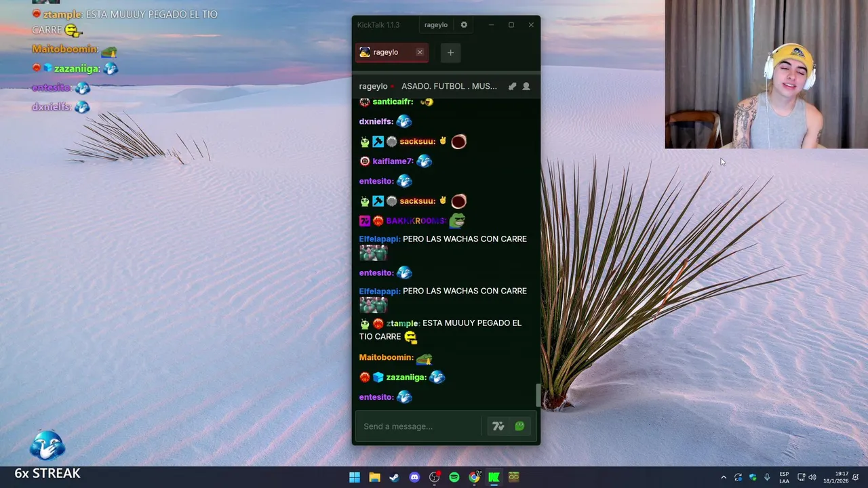Open the 7TV emote picker
The width and height of the screenshot is (868, 488).
pyautogui.click(x=498, y=426)
